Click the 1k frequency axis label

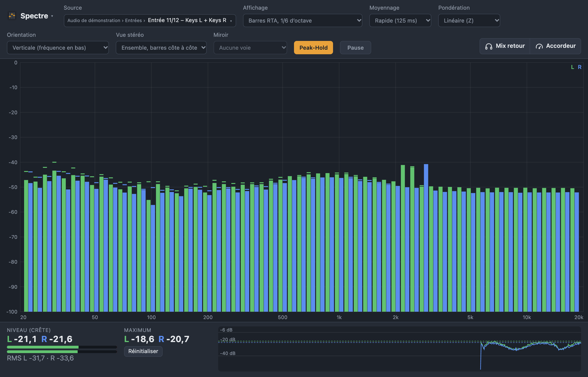[x=339, y=317]
